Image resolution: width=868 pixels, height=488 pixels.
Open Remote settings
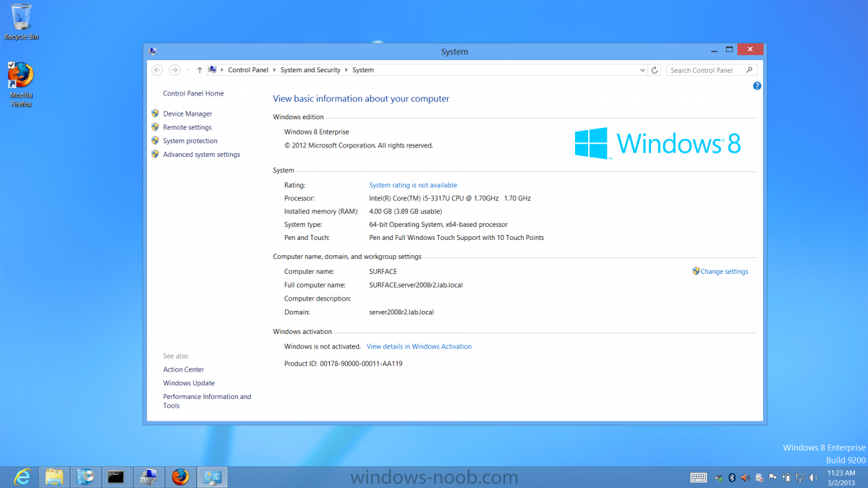click(x=187, y=127)
